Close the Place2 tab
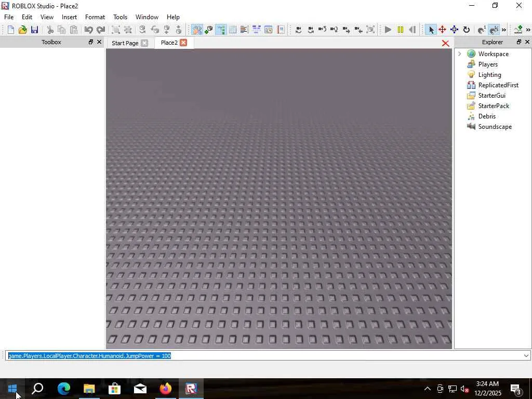Image resolution: width=532 pixels, height=399 pixels. pos(183,43)
